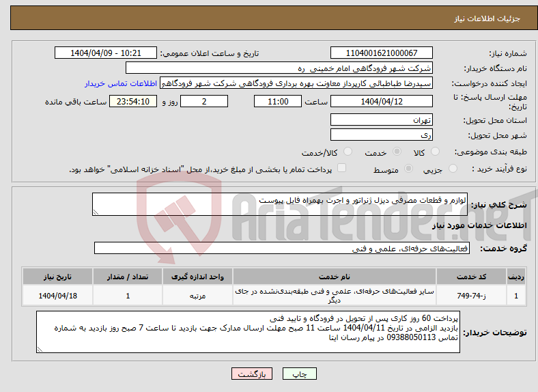
Task: Select the کالا radio button
Action: (x=435, y=152)
